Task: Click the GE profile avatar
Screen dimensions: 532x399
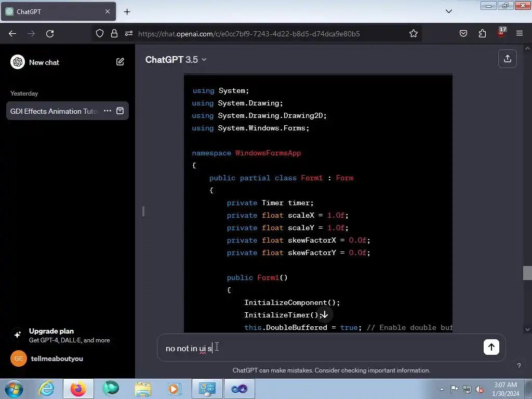Action: [x=19, y=358]
